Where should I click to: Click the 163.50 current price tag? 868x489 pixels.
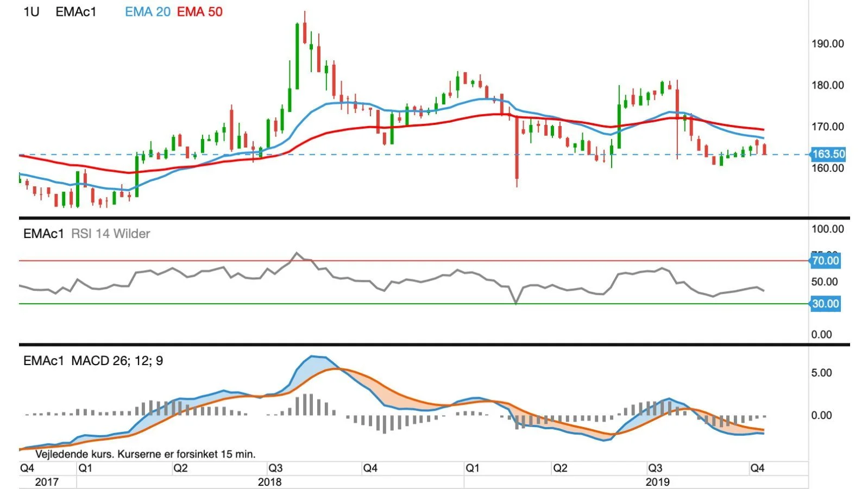click(x=828, y=154)
